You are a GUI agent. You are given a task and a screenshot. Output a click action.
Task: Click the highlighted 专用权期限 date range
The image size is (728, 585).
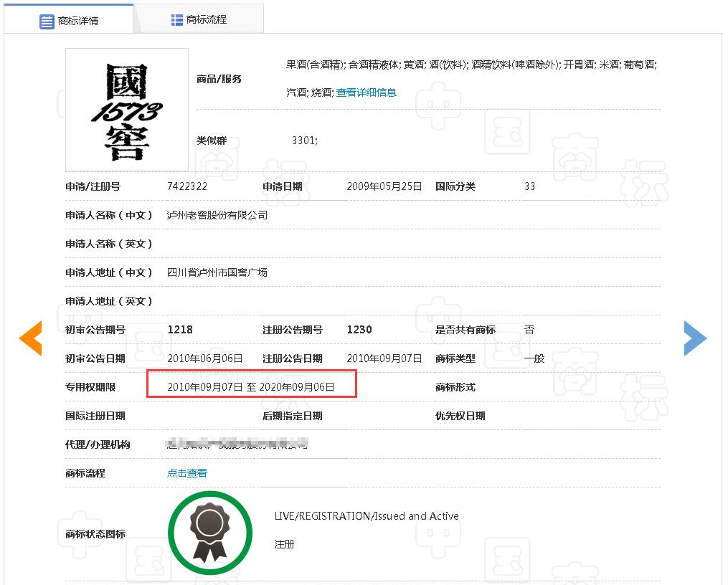[x=251, y=387]
